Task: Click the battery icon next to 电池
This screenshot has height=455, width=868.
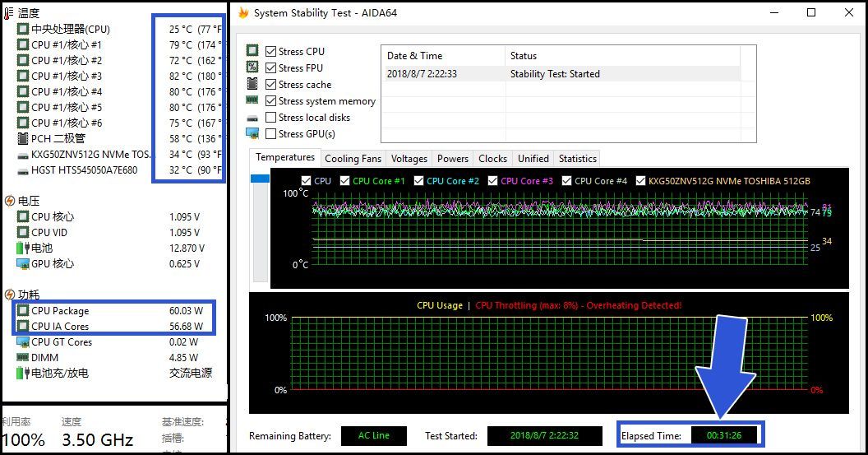Action: coord(22,248)
